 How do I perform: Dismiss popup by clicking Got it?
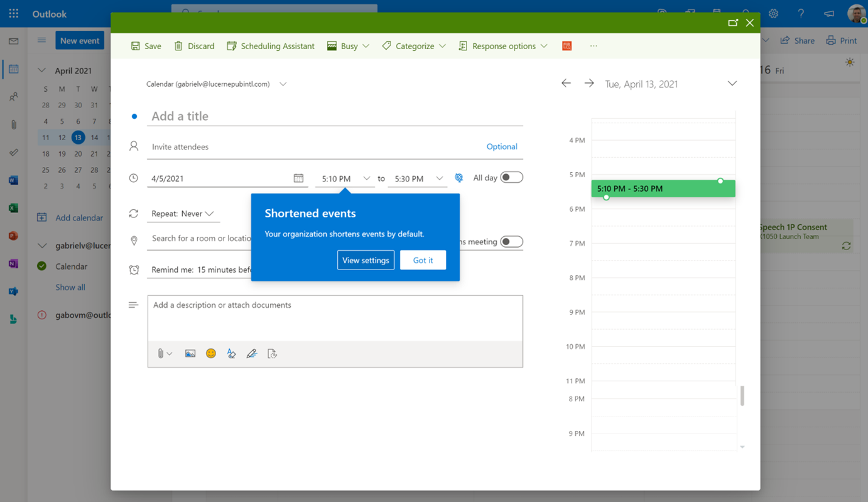[x=423, y=260]
